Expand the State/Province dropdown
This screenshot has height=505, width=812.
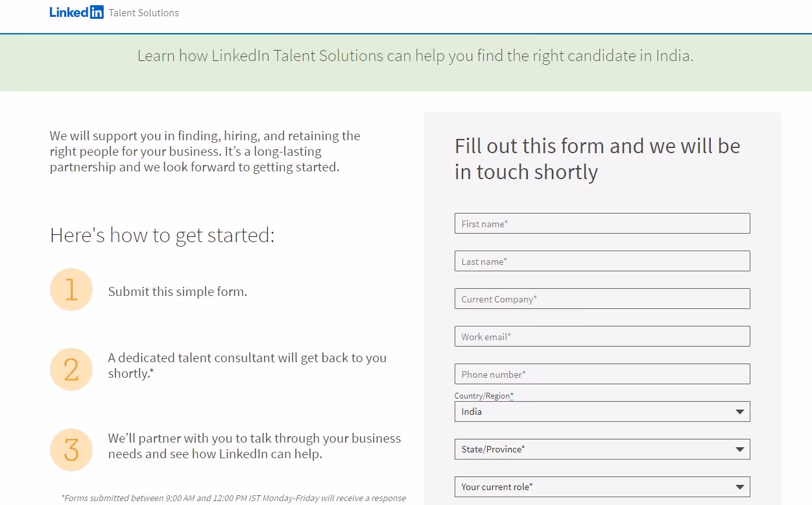pos(602,449)
